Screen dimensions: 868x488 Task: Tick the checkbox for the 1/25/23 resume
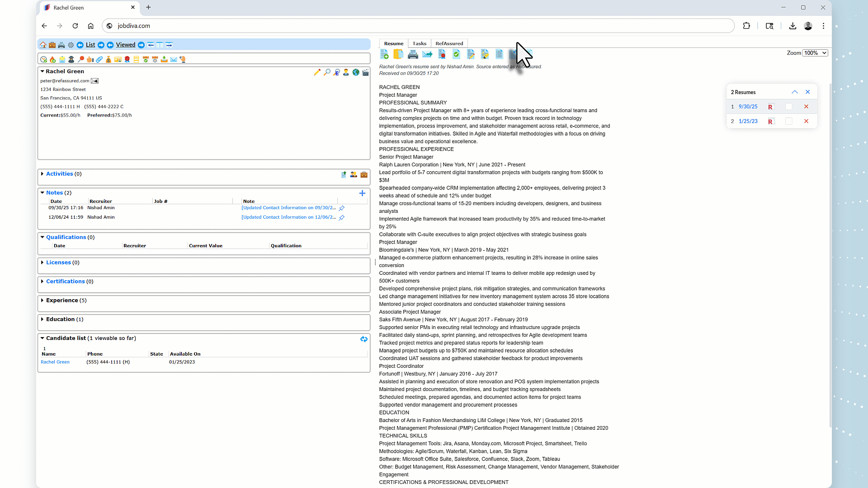pyautogui.click(x=789, y=121)
